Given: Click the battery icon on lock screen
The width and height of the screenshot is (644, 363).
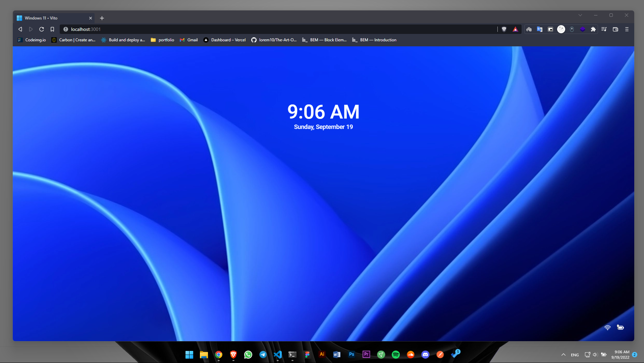Looking at the screenshot, I should point(620,327).
